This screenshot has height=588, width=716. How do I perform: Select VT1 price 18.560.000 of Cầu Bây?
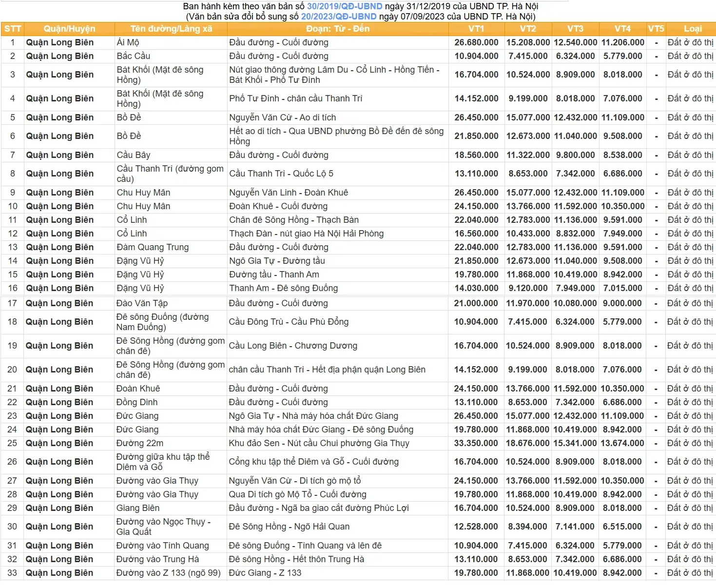(x=476, y=155)
